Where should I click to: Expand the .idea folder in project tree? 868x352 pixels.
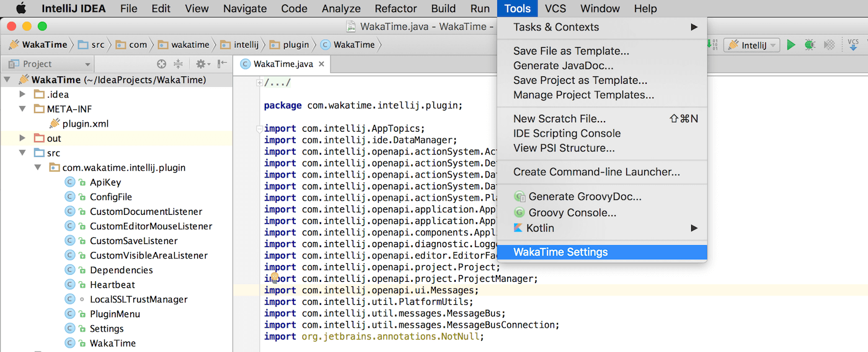23,94
